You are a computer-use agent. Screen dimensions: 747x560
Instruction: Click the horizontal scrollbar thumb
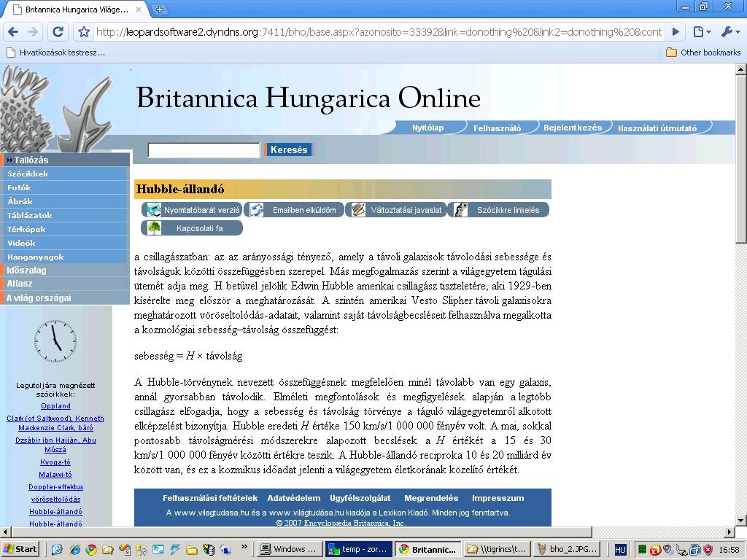coord(301,532)
